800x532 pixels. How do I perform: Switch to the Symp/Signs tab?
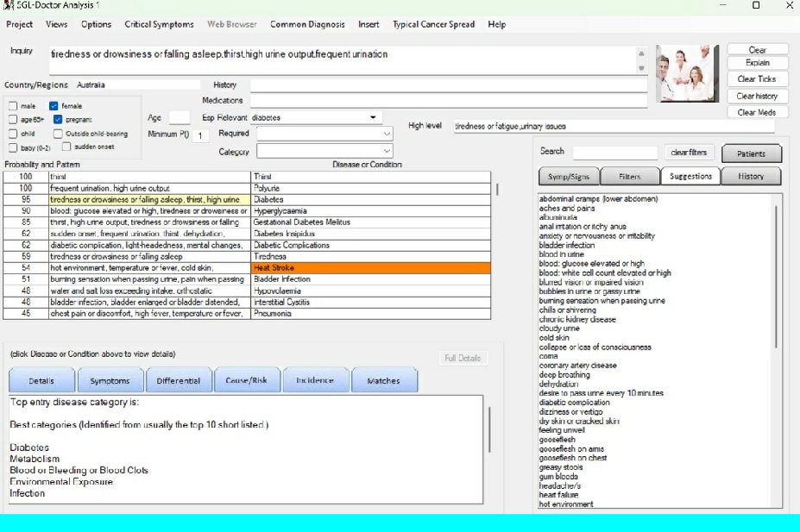pos(569,176)
